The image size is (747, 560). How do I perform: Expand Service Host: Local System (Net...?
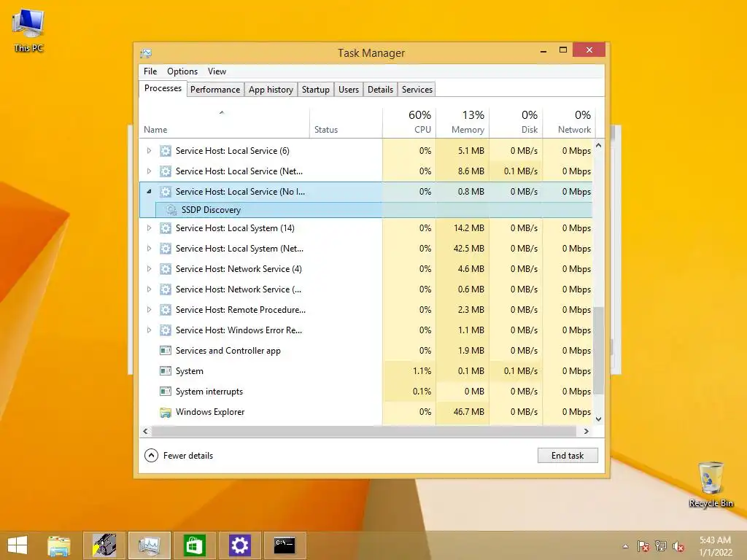click(149, 249)
